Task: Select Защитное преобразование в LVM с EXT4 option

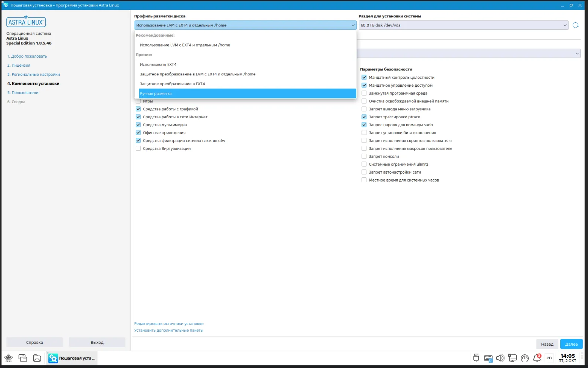Action: [x=248, y=74]
